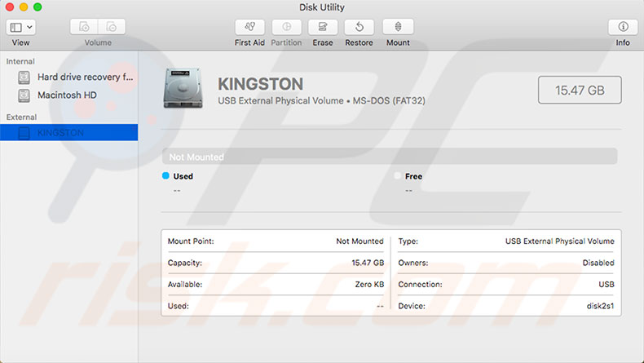Image resolution: width=644 pixels, height=363 pixels.
Task: Open the Info toolbar button
Action: click(x=623, y=27)
